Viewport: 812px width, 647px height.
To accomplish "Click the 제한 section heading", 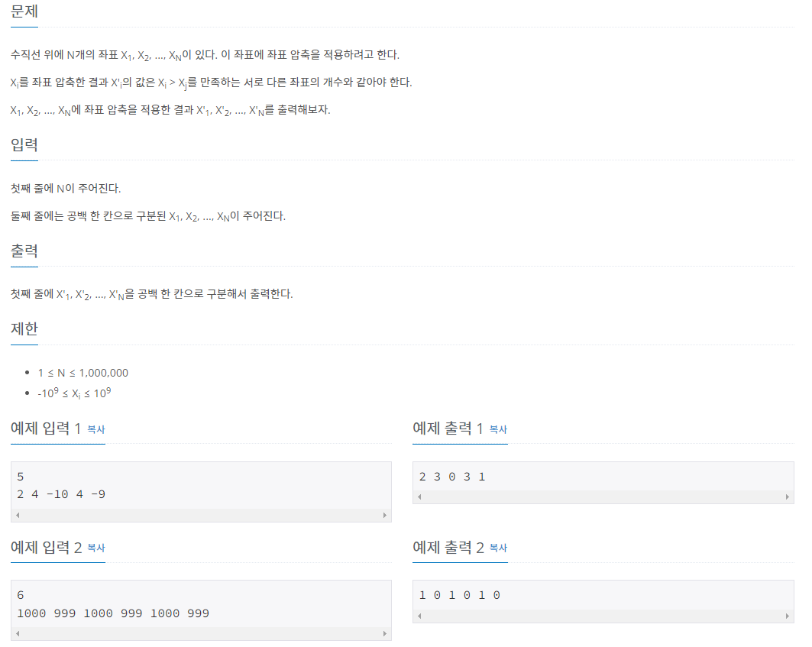I will point(24,329).
